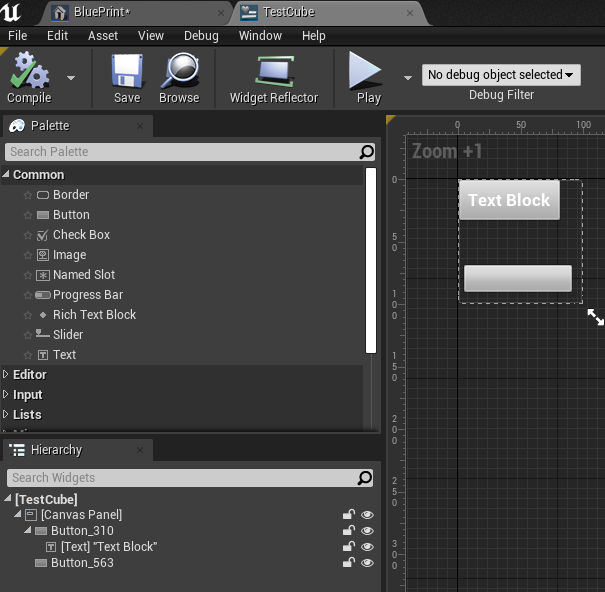Toggle lock on Text Block row
This screenshot has height=592, width=605.
349,546
